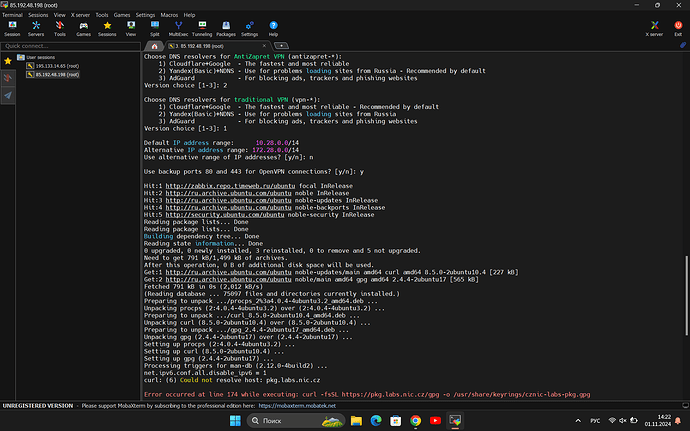Open the Get:1 ru.archive.ubuntu.com link

(228, 273)
